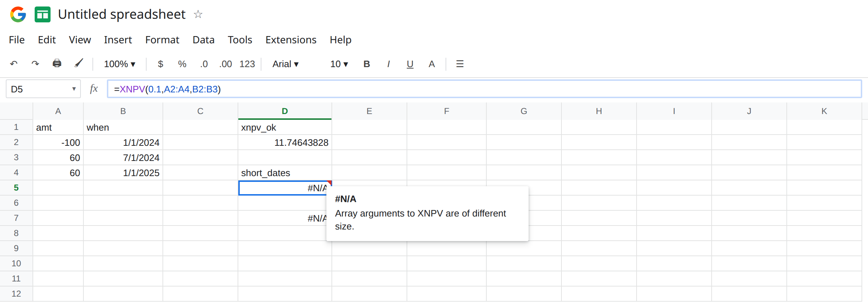
Task: Open the Data menu
Action: click(204, 40)
